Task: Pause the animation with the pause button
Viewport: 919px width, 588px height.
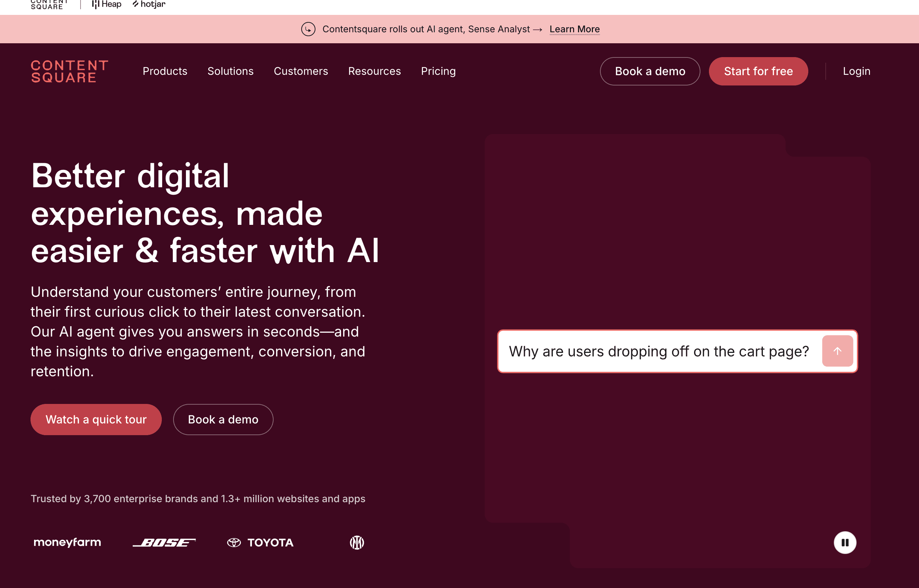Action: (x=844, y=542)
